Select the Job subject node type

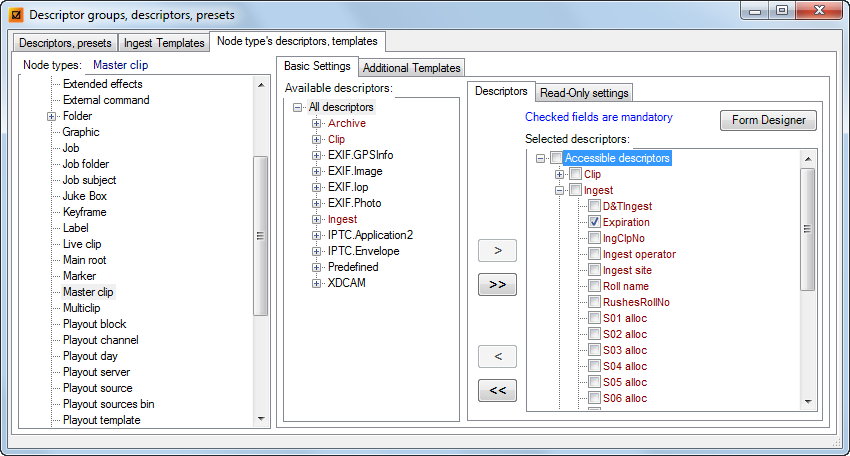[89, 180]
